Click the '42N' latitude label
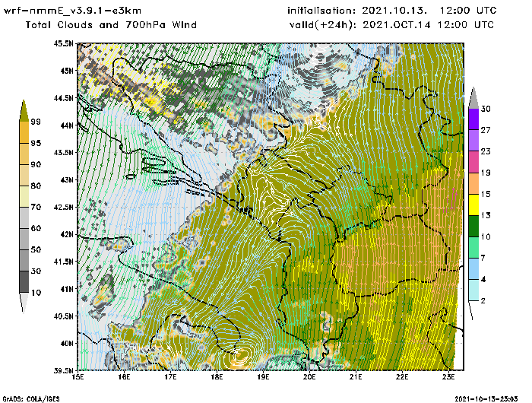Viewport: 532px width, 403px height. (x=67, y=234)
